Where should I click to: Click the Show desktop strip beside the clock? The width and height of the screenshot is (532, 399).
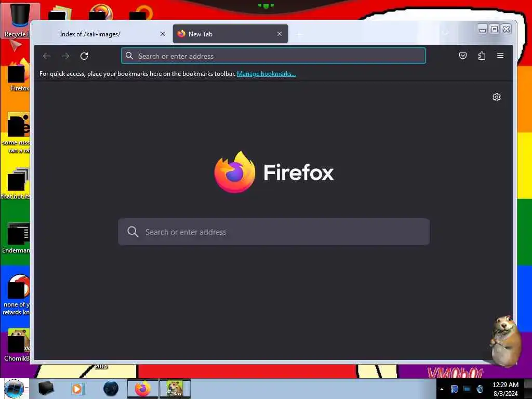click(x=528, y=389)
